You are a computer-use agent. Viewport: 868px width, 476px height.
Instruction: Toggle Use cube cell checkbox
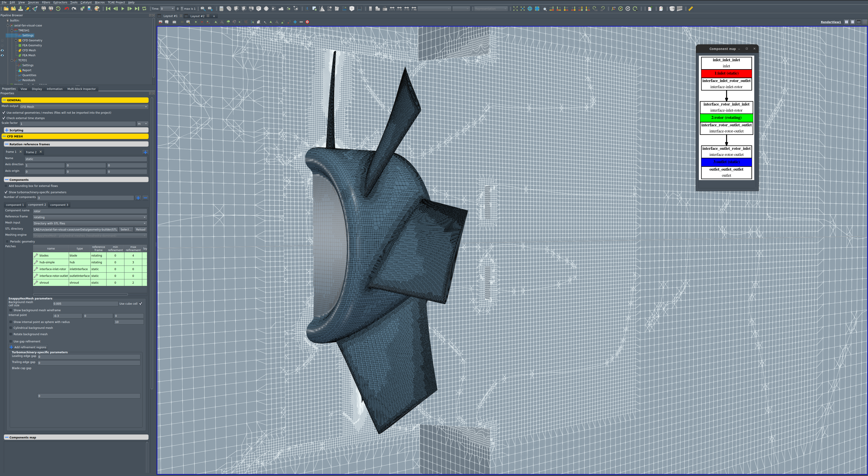(140, 304)
